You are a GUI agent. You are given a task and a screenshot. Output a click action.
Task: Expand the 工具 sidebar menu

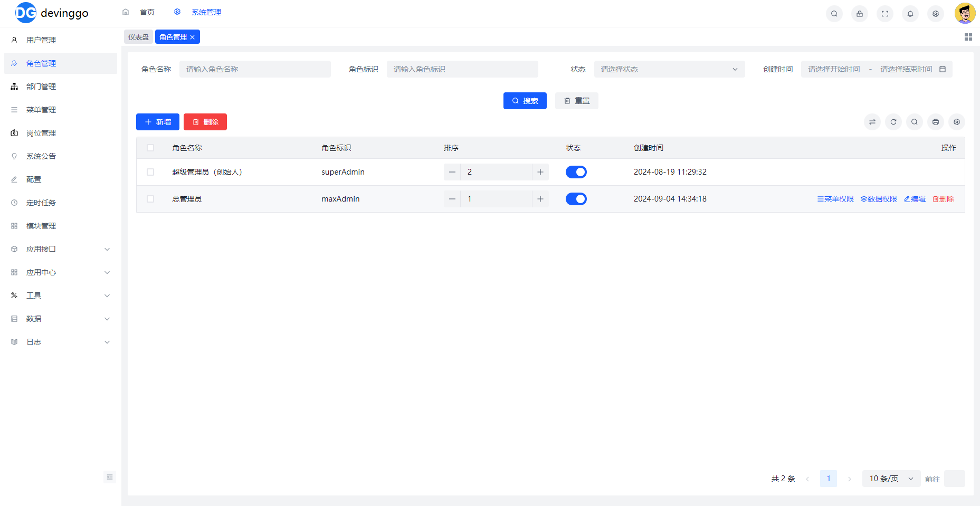pos(61,295)
